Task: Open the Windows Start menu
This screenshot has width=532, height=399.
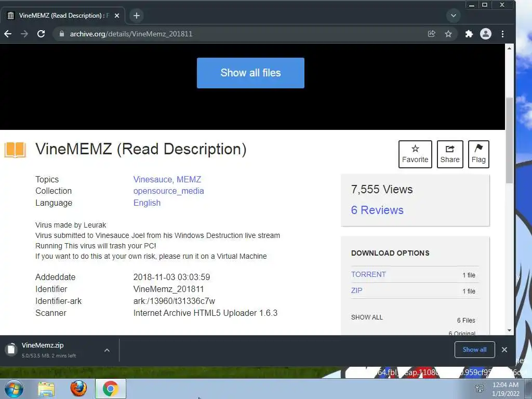Action: (x=14, y=389)
